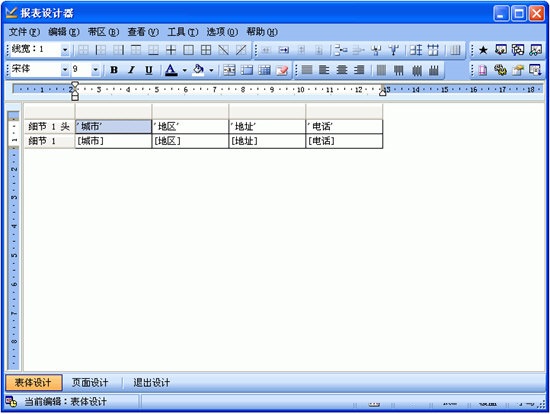Image resolution: width=550 pixels, height=414 pixels.
Task: Click the middle vertical alignment icon
Action: click(416, 70)
